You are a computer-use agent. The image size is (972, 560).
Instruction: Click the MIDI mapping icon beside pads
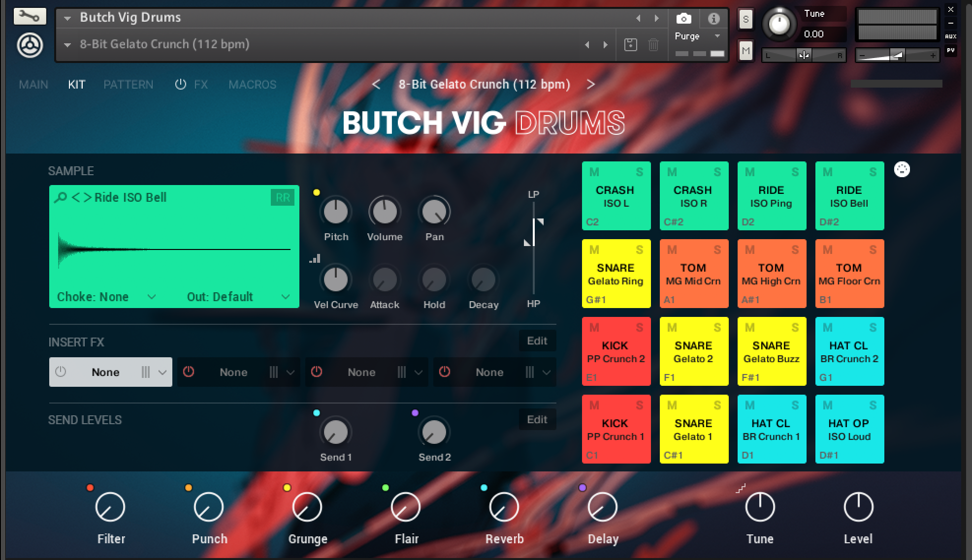tap(902, 170)
